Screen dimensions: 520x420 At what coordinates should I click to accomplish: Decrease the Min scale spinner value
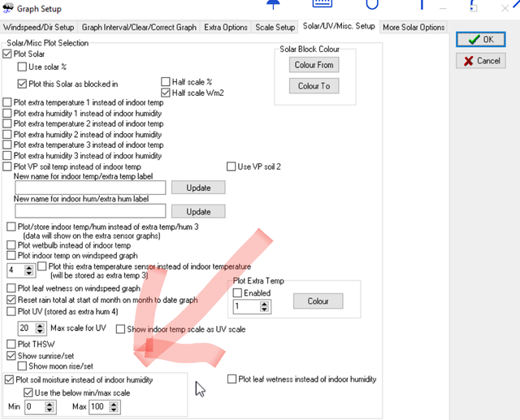50,410
